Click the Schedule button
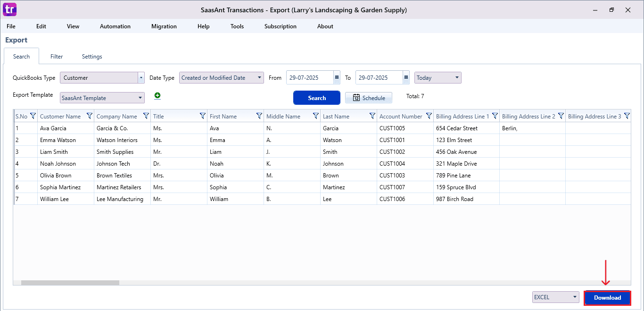The image size is (644, 311). pyautogui.click(x=369, y=98)
